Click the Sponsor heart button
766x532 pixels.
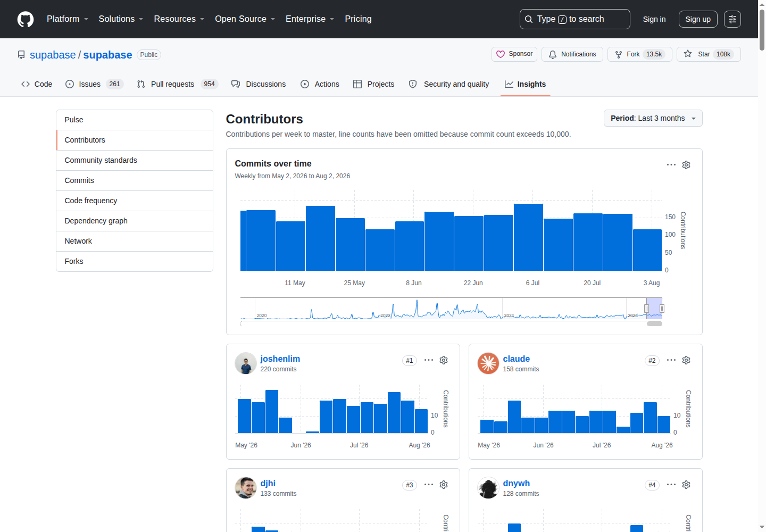pos(514,54)
